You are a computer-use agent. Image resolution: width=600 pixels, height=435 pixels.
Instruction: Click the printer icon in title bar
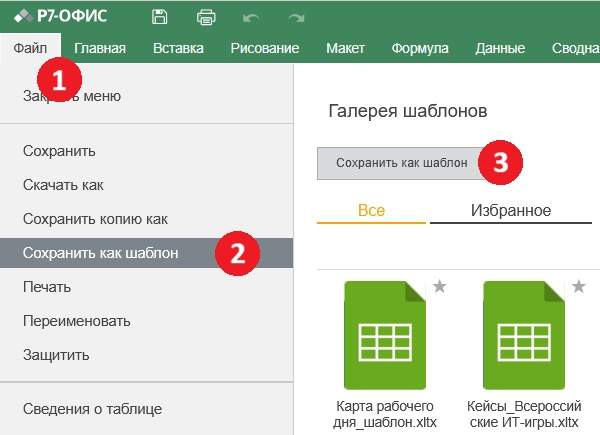tap(206, 17)
